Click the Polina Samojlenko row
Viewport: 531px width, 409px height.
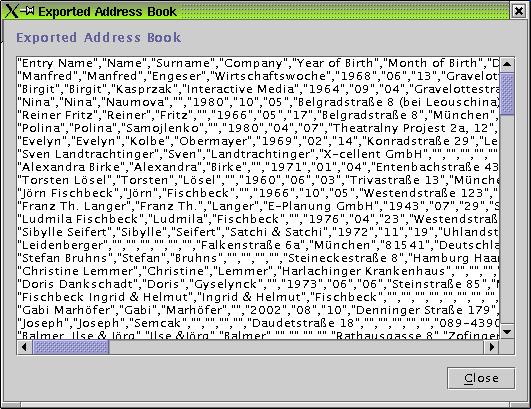tap(258, 128)
